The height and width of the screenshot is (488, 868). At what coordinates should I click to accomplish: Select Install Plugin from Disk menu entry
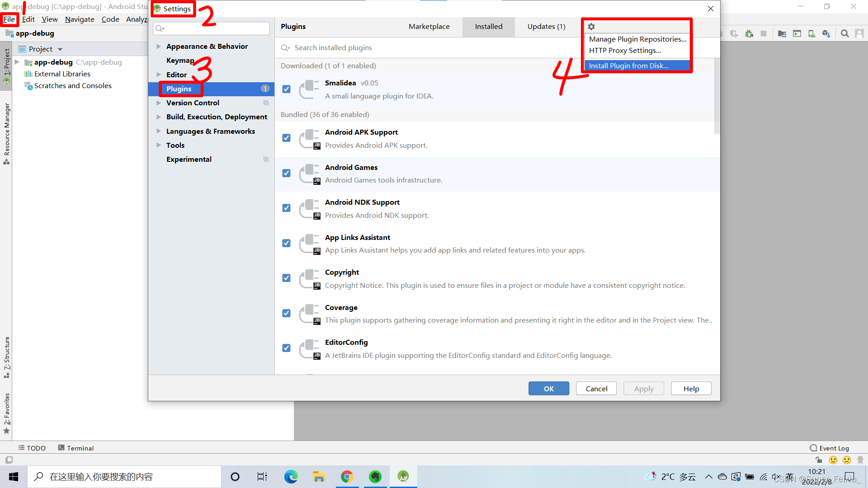click(628, 66)
